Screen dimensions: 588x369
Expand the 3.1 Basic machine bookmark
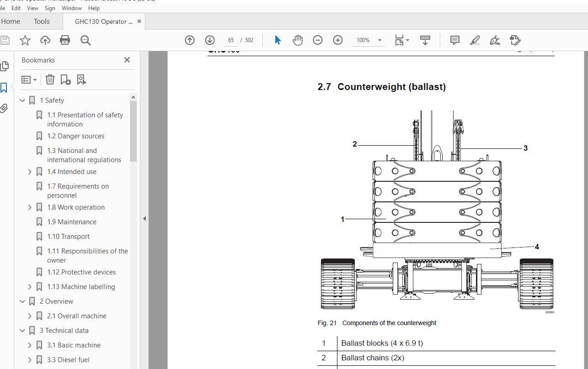(30, 345)
